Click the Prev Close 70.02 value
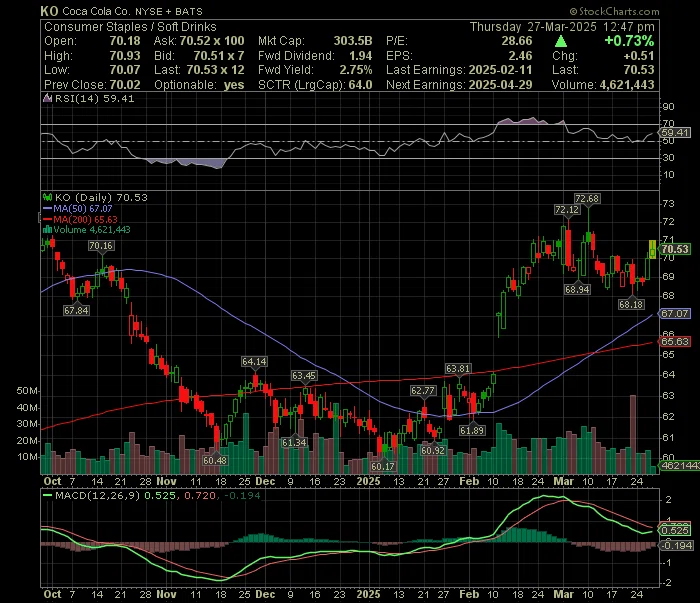Image resolution: width=700 pixels, height=603 pixels. tap(125, 84)
